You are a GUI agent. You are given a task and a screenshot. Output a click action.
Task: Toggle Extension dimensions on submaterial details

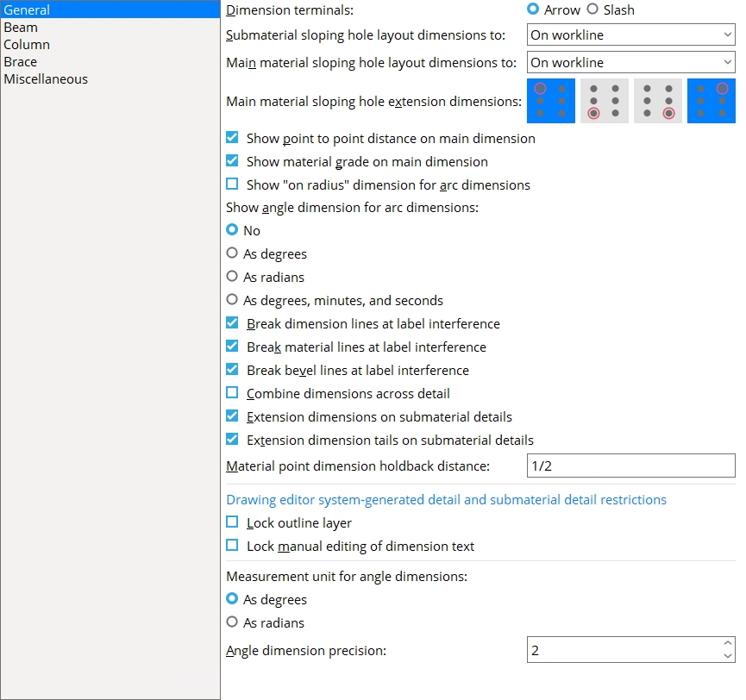point(232,416)
